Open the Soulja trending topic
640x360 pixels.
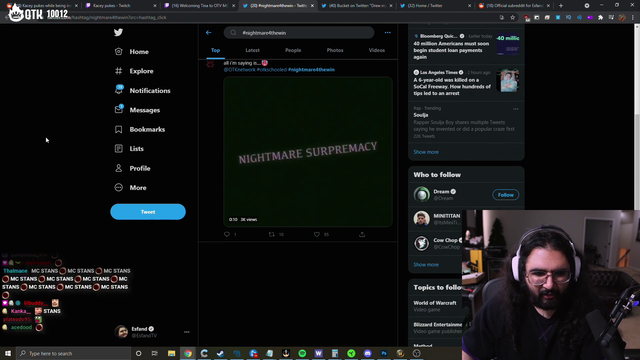466,122
